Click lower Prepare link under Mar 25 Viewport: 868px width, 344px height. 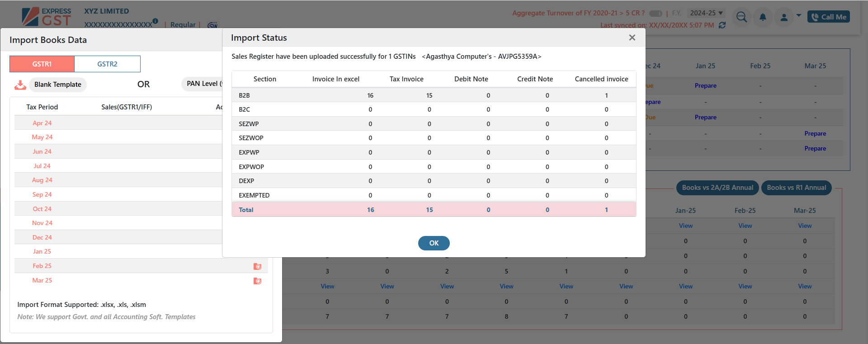pos(815,148)
